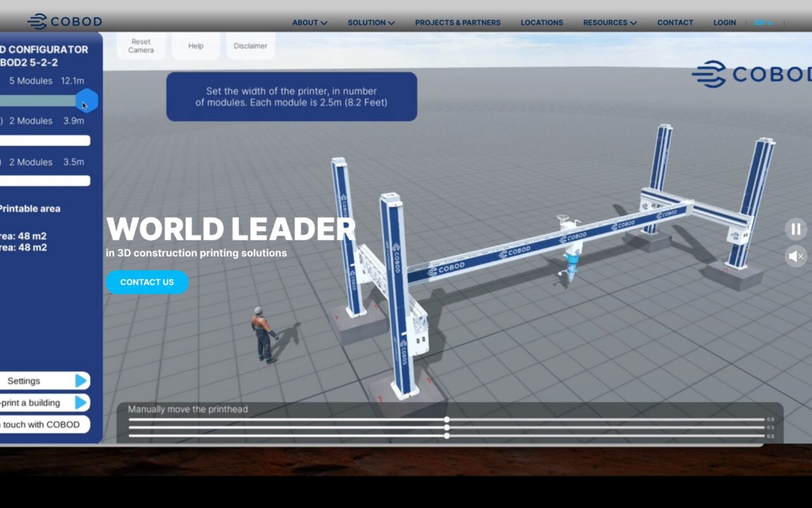Image resolution: width=812 pixels, height=508 pixels.
Task: Click the COBOD logo in the header
Action: 64,22
